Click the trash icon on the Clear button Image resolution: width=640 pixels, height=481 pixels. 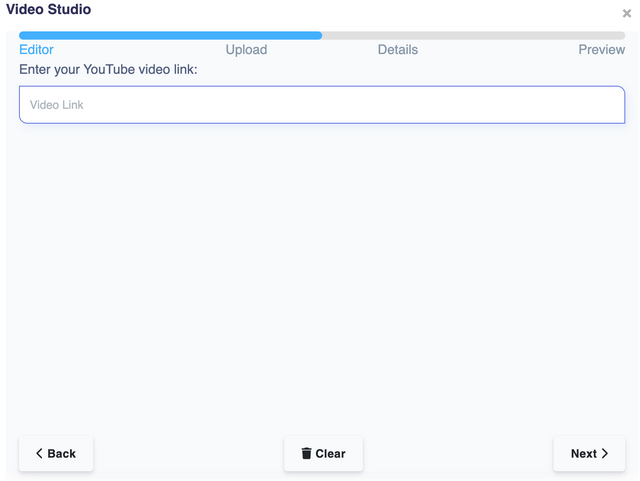pyautogui.click(x=306, y=454)
